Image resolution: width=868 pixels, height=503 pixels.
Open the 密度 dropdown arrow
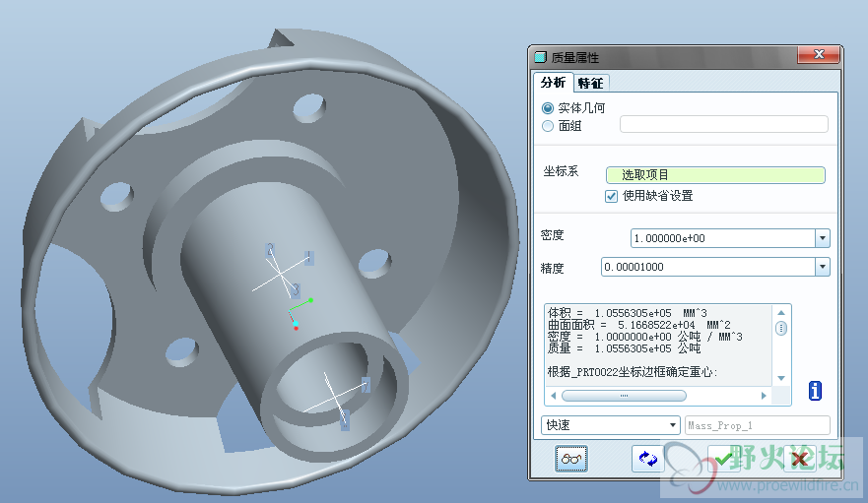[x=823, y=238]
